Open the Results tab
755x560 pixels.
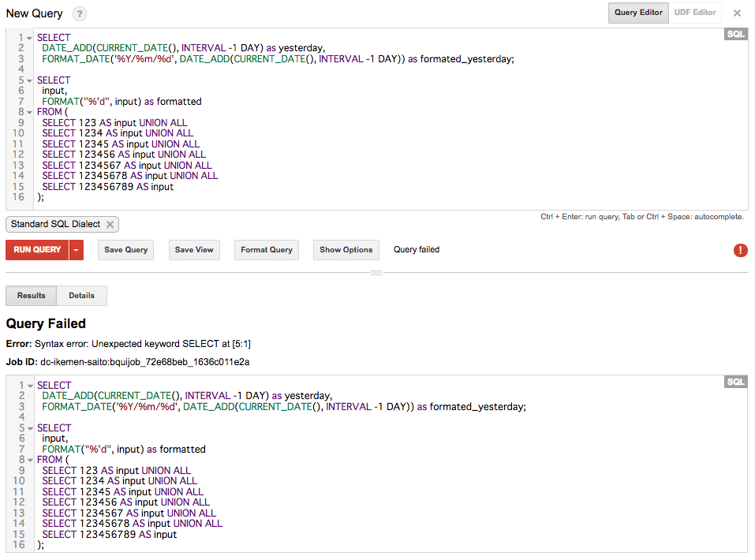32,296
